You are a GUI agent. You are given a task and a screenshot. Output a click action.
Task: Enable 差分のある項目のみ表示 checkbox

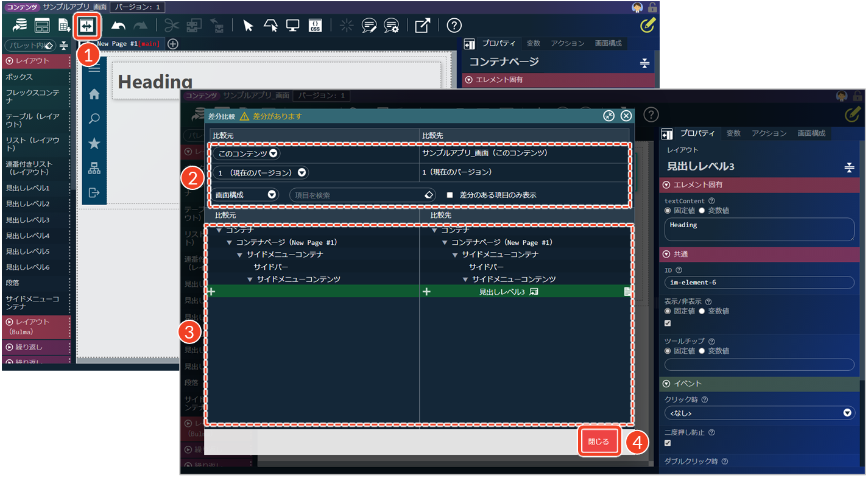click(x=450, y=195)
